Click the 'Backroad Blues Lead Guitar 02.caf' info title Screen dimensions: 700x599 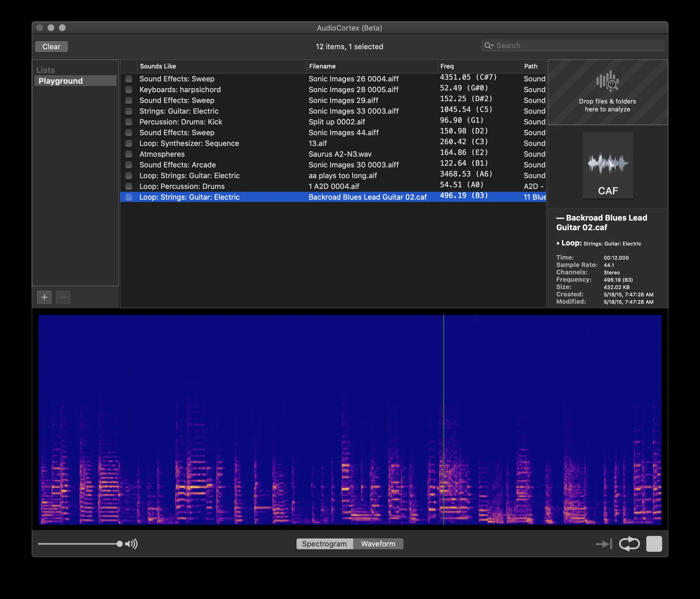tap(602, 223)
